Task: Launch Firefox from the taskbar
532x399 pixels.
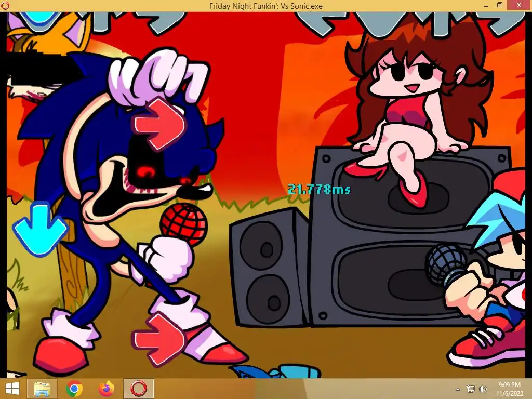Action: [107, 389]
